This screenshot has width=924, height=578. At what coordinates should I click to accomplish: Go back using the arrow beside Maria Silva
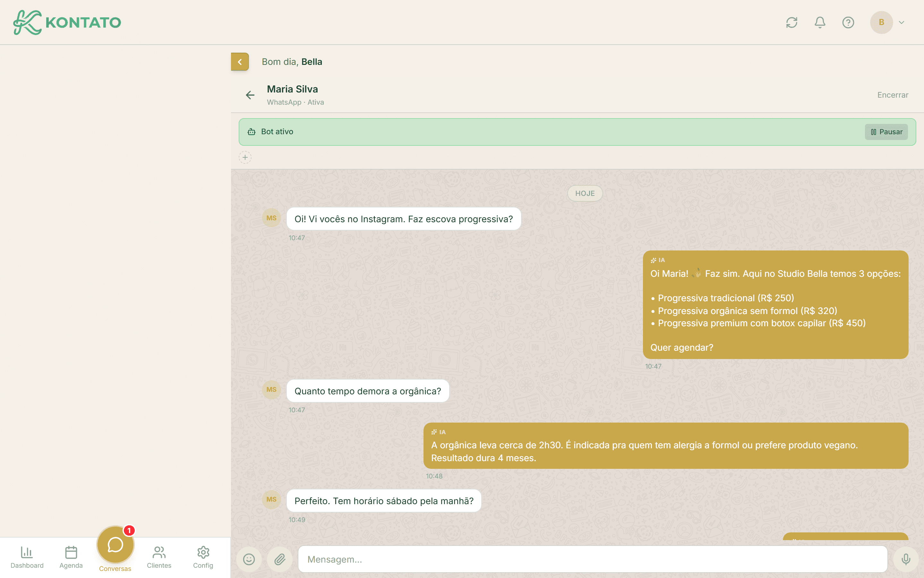point(250,95)
